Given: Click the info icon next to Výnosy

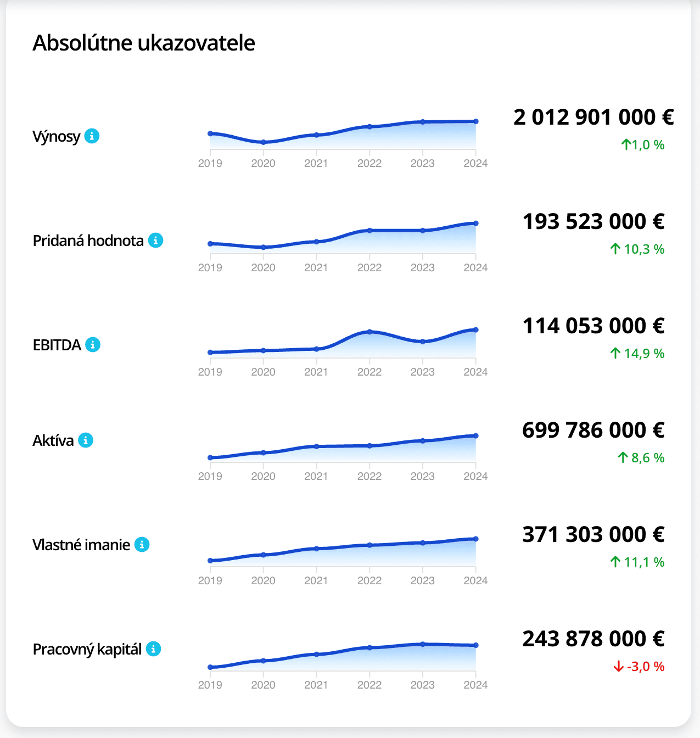Looking at the screenshot, I should coord(92,136).
